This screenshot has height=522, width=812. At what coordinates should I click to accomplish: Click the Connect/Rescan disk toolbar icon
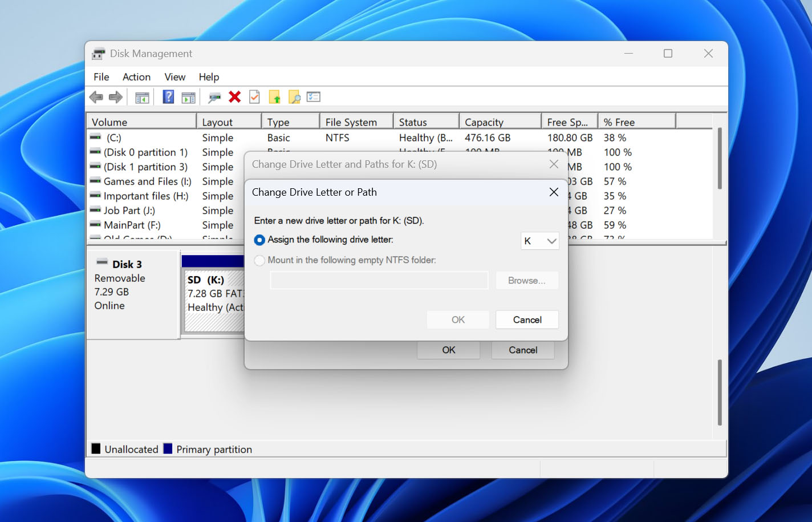pyautogui.click(x=214, y=98)
